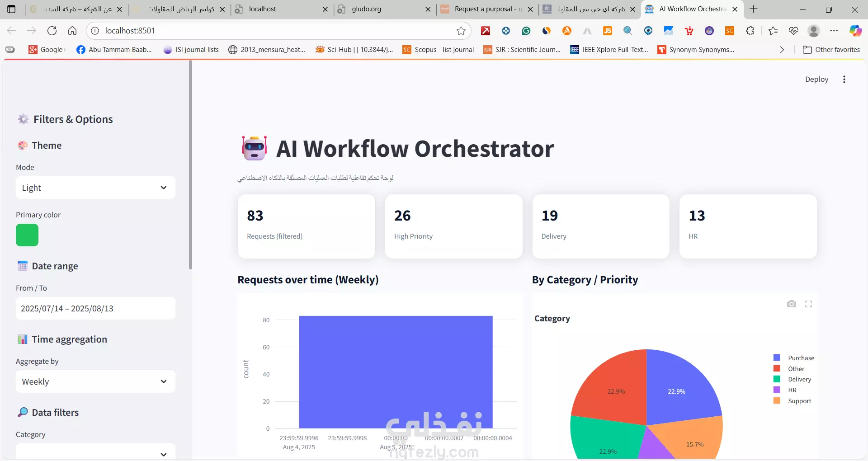Click the localhost:8501 address bar
Screen dimensions: 868x461
pos(278,31)
